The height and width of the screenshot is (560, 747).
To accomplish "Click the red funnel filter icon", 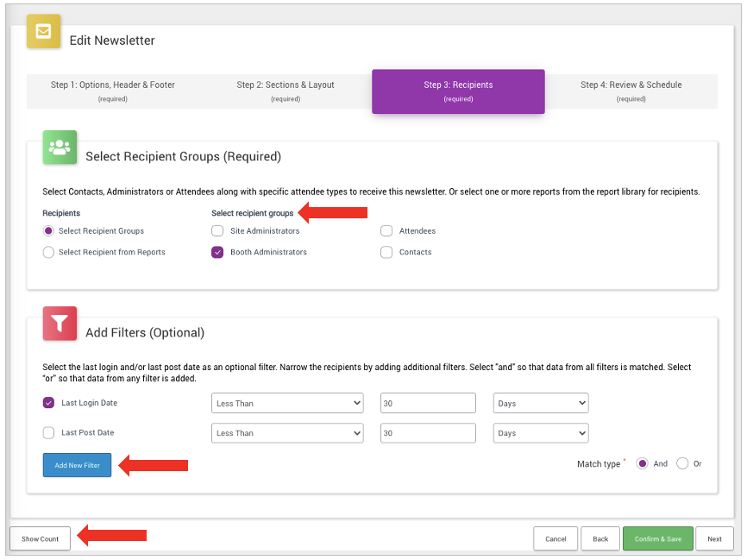I will tap(60, 324).
